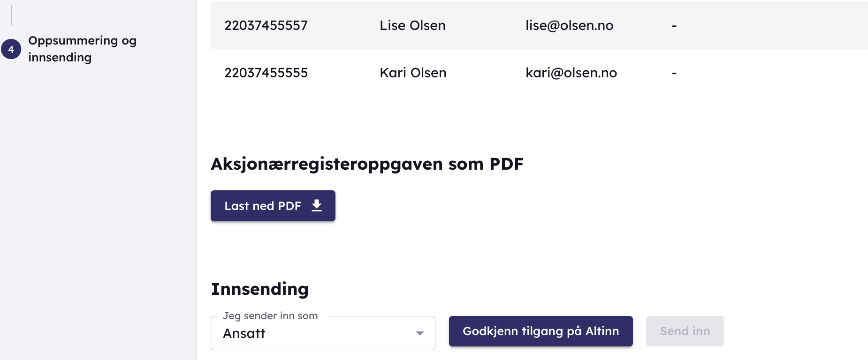The image size is (868, 360).
Task: Click the vertical stepper line above step 4
Action: [x=11, y=15]
